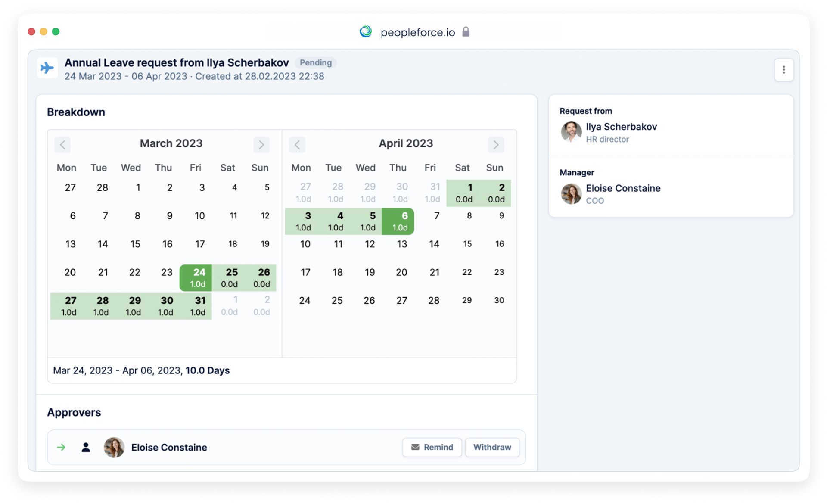
Task: Click the April 2023 month title
Action: (x=406, y=143)
